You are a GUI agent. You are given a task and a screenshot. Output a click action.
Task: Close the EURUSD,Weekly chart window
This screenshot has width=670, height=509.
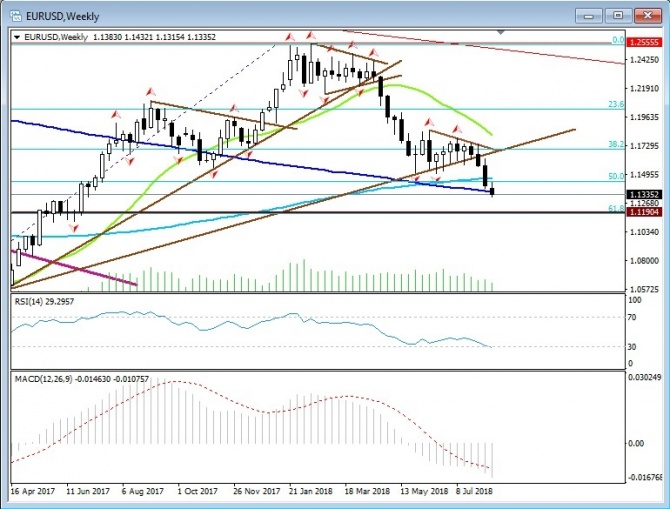click(x=647, y=16)
